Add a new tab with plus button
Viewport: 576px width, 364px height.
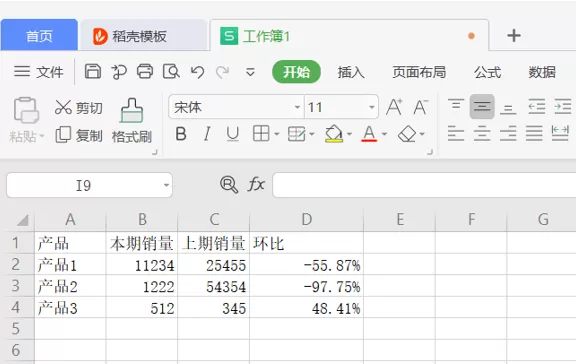coord(514,35)
